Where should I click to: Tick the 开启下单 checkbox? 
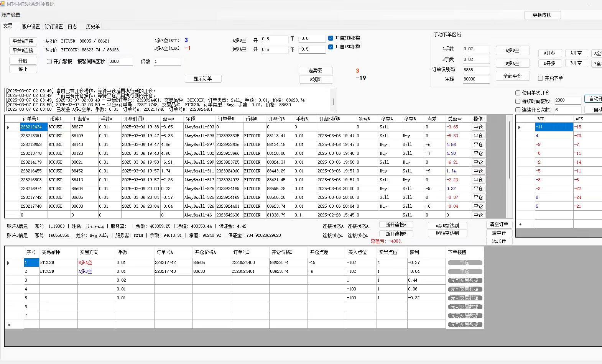541,79
